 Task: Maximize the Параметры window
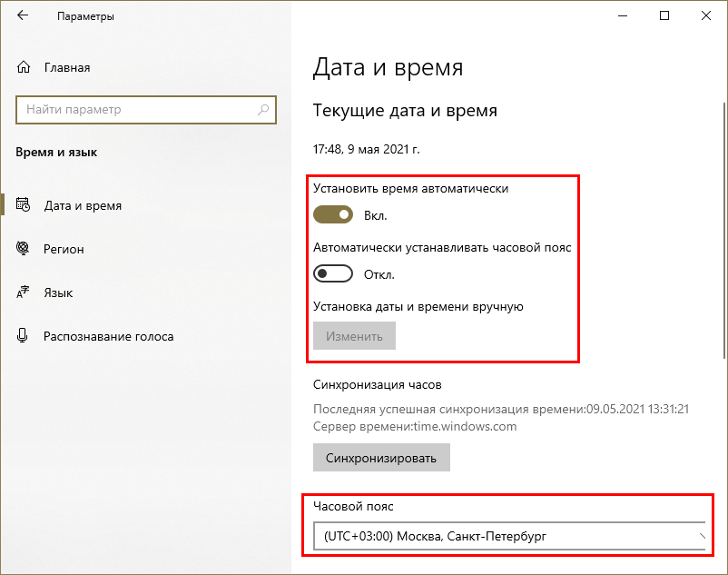tap(664, 16)
